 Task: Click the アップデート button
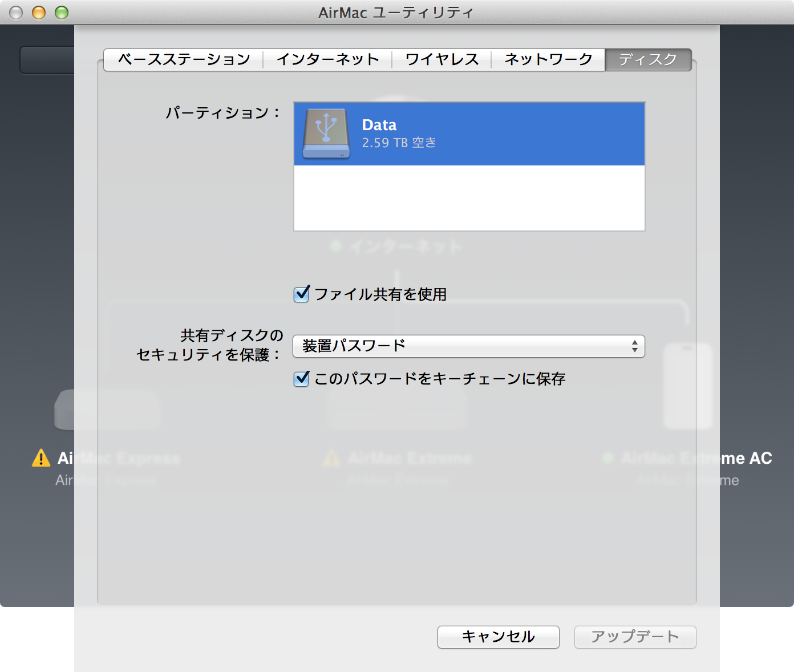(x=635, y=637)
